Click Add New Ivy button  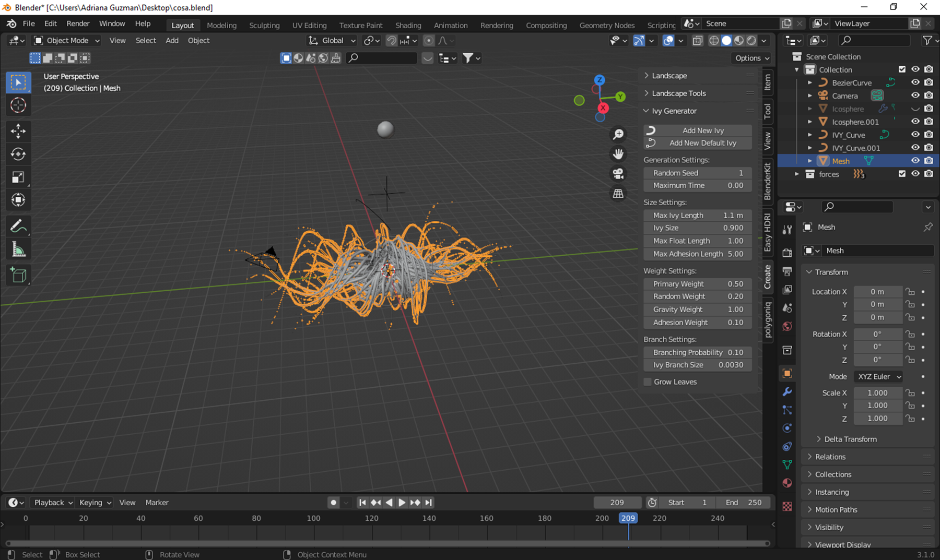pos(698,130)
